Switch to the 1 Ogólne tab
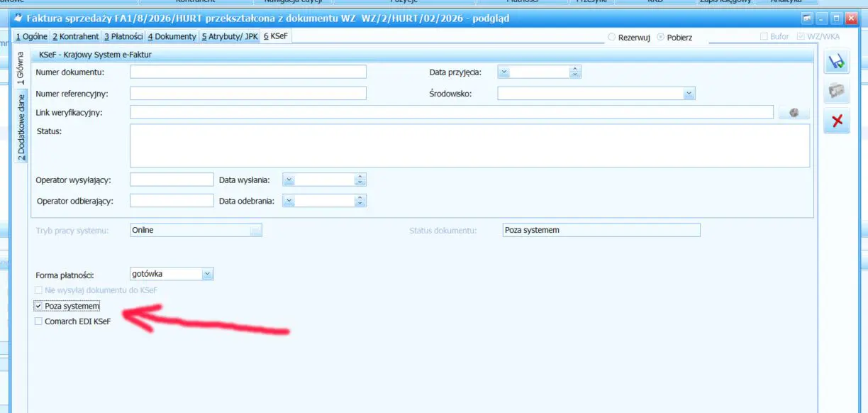 click(31, 36)
